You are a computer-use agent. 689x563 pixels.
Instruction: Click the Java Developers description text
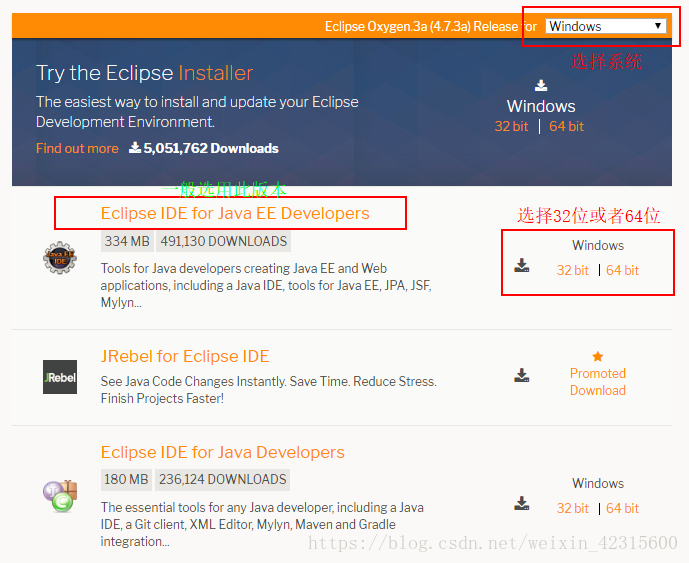262,524
